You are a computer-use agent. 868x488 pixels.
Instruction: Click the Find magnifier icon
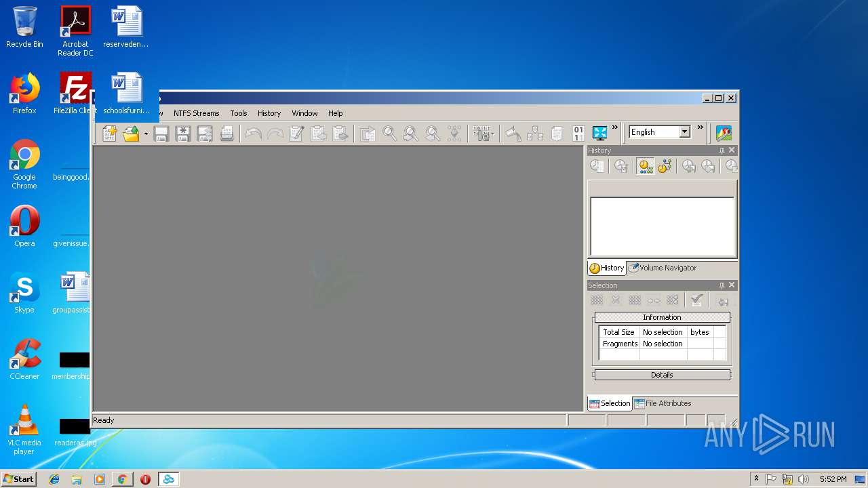[389, 134]
